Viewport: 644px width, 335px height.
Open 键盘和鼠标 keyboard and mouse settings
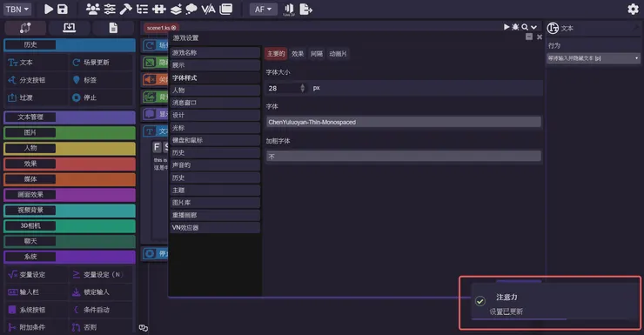(x=215, y=140)
